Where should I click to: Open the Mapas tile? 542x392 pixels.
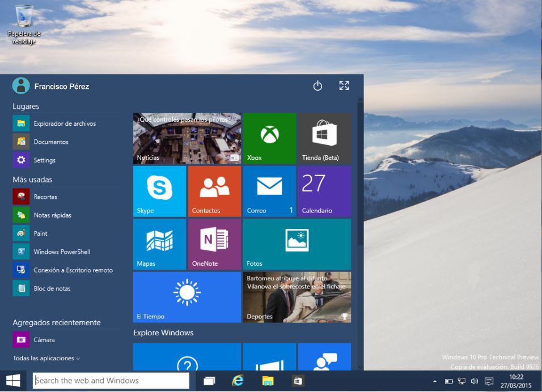pyautogui.click(x=160, y=244)
